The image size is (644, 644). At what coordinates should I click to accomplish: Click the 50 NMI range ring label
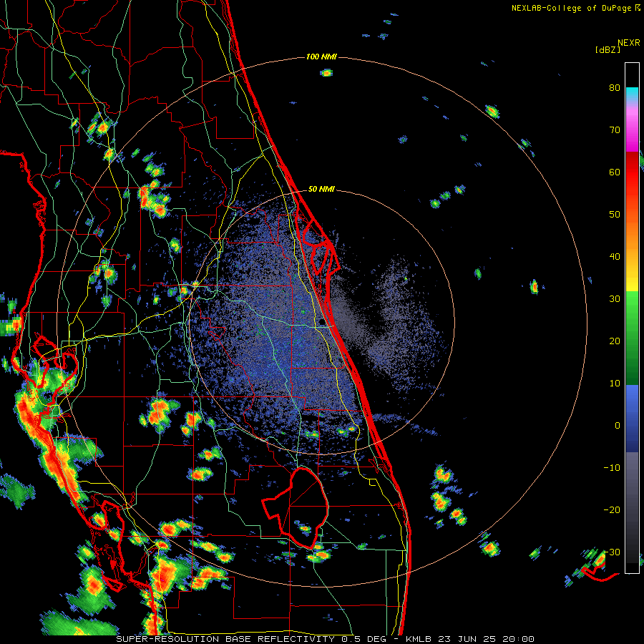tap(321, 190)
